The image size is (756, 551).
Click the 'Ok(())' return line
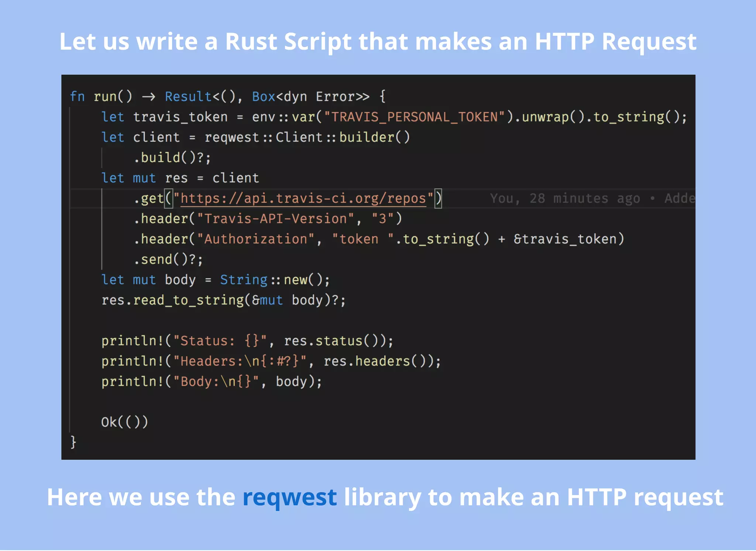[125, 422]
